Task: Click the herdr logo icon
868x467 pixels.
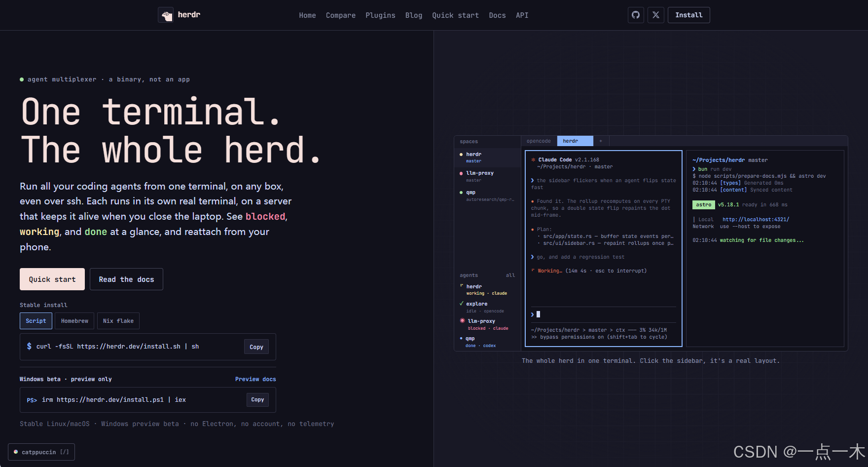Action: [x=166, y=15]
